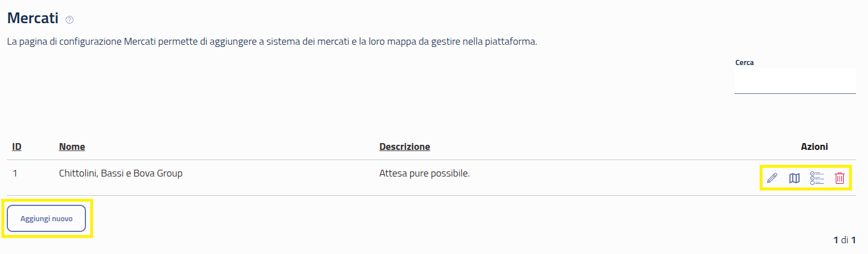
Task: Sort table by ID column header
Action: pyautogui.click(x=17, y=147)
